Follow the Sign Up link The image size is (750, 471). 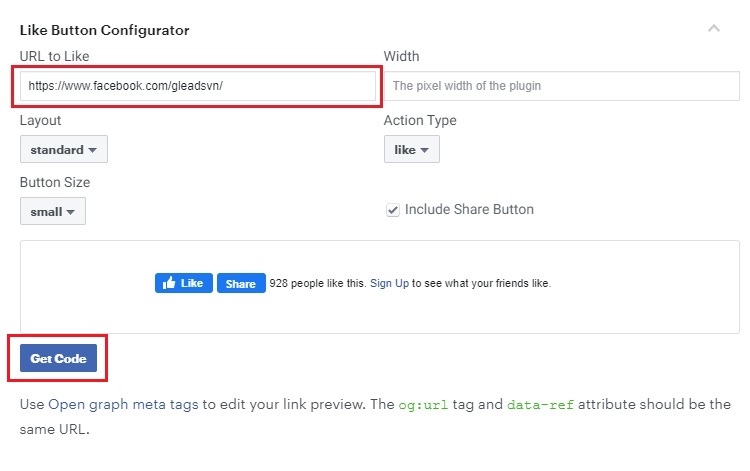tap(389, 283)
